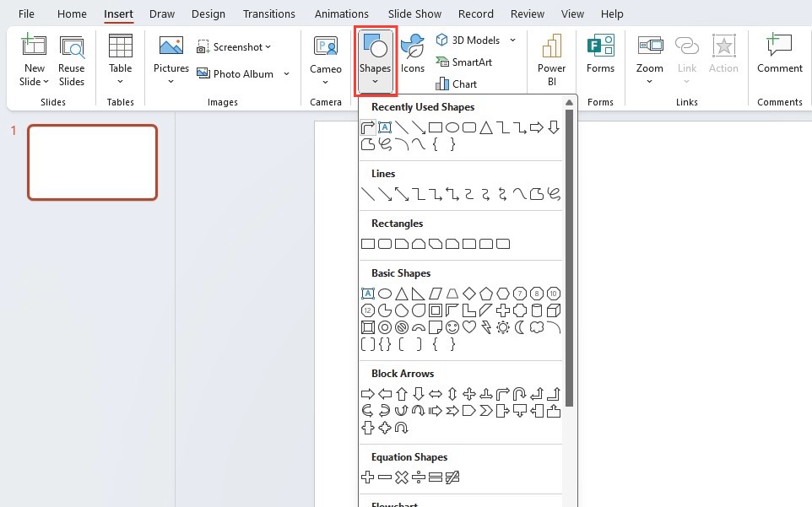Select slide 1 thumbnail

click(92, 162)
